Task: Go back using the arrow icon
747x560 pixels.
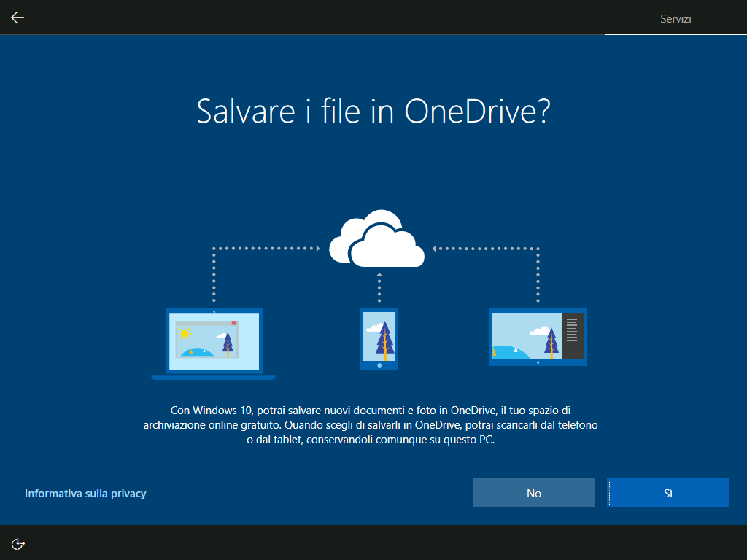Action: 18,17
